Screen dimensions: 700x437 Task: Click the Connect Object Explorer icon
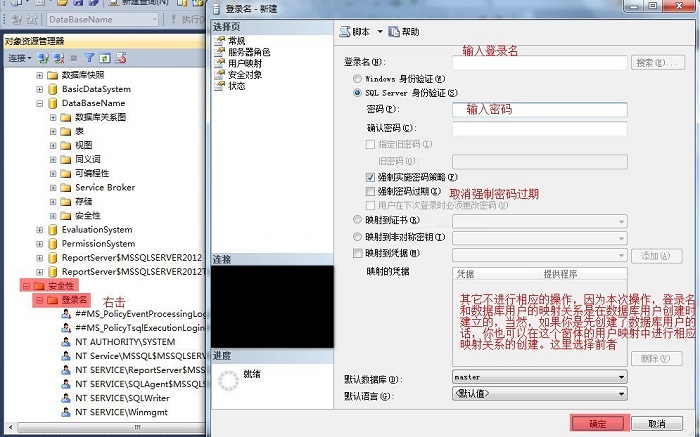pyautogui.click(x=43, y=58)
